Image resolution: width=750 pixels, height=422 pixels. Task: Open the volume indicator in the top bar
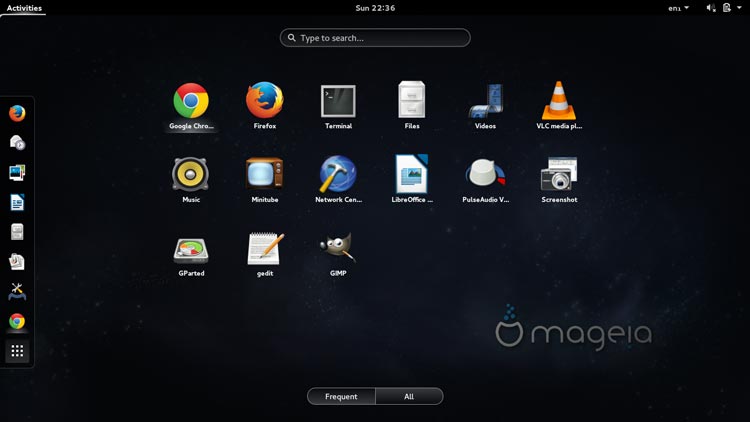coord(711,8)
